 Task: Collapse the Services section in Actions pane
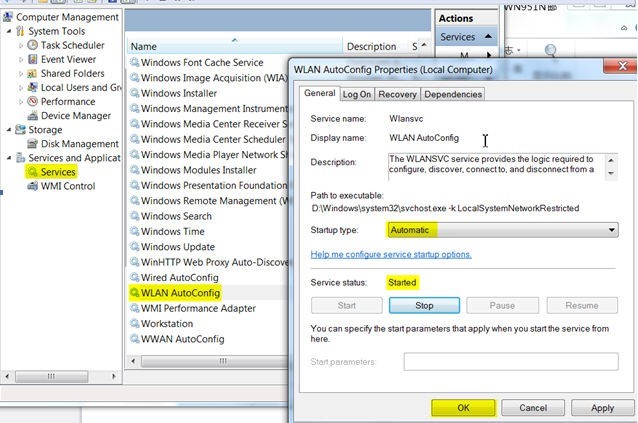[x=489, y=37]
